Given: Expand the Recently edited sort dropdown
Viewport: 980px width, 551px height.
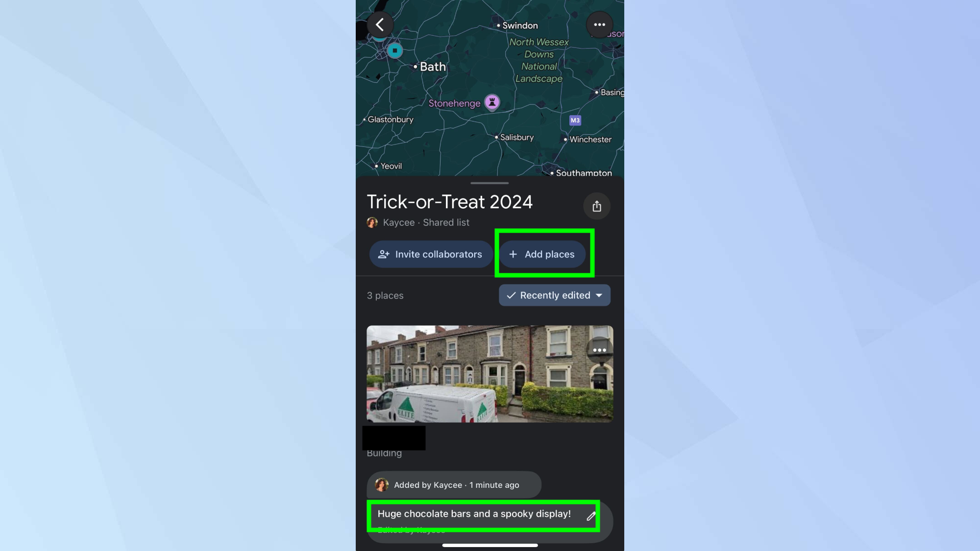Looking at the screenshot, I should pyautogui.click(x=554, y=295).
